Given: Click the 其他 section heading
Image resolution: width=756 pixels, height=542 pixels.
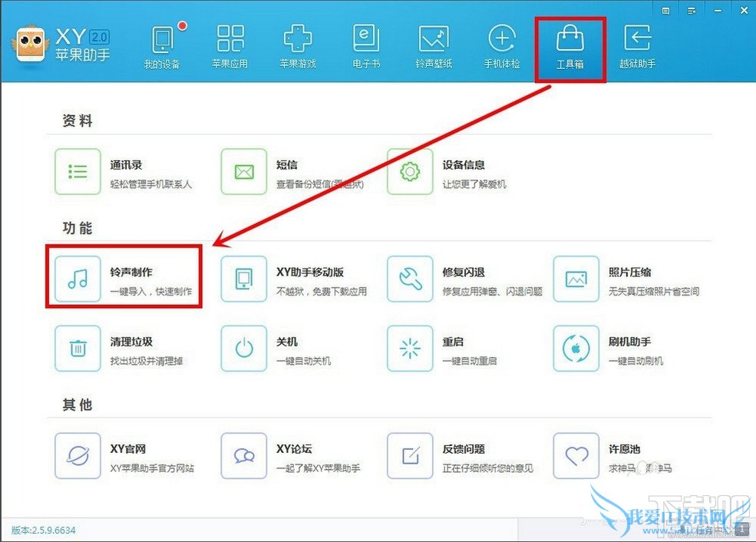Looking at the screenshot, I should click(78, 405).
